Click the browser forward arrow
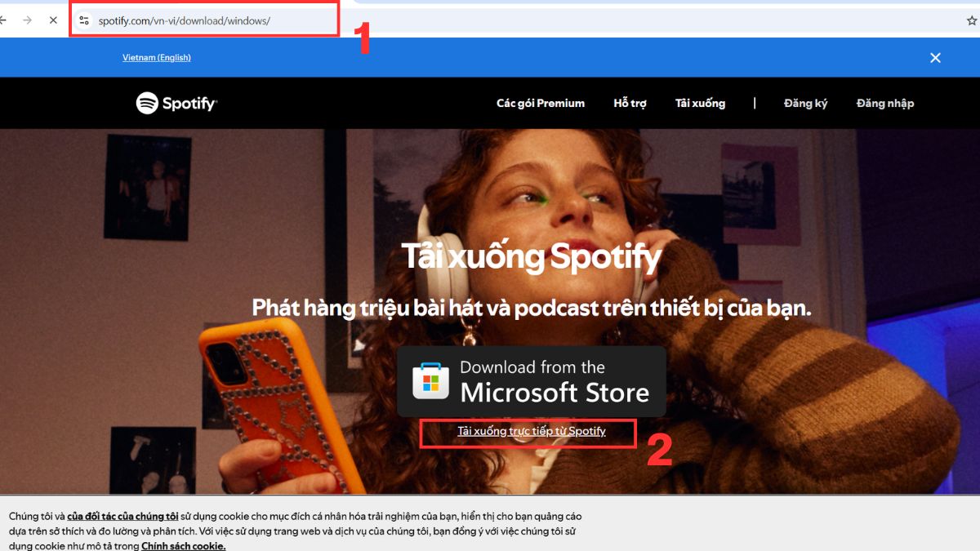This screenshot has width=980, height=551. [x=27, y=20]
